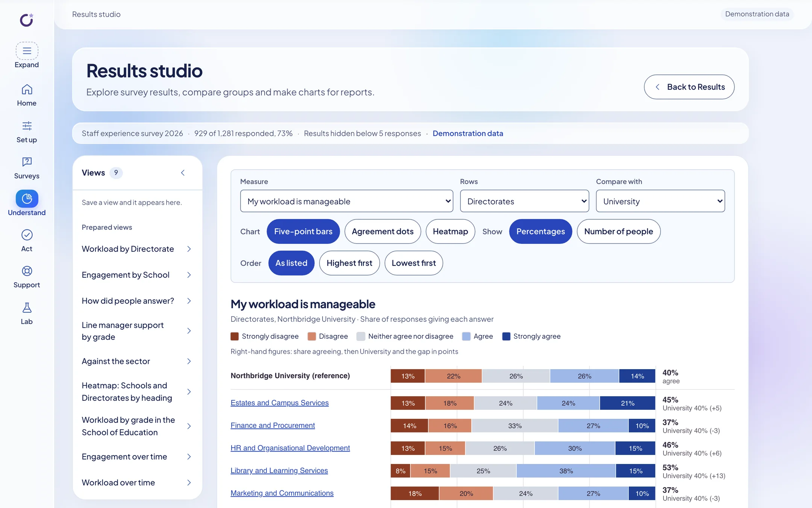Order rows As listed
The height and width of the screenshot is (508, 812).
(x=291, y=263)
